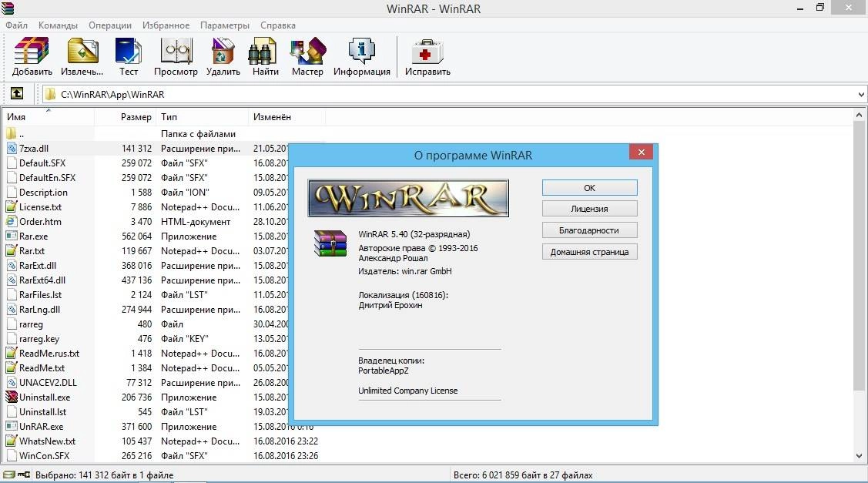Select the RarFiles.lst file
Image resolution: width=868 pixels, height=483 pixels.
[x=40, y=295]
